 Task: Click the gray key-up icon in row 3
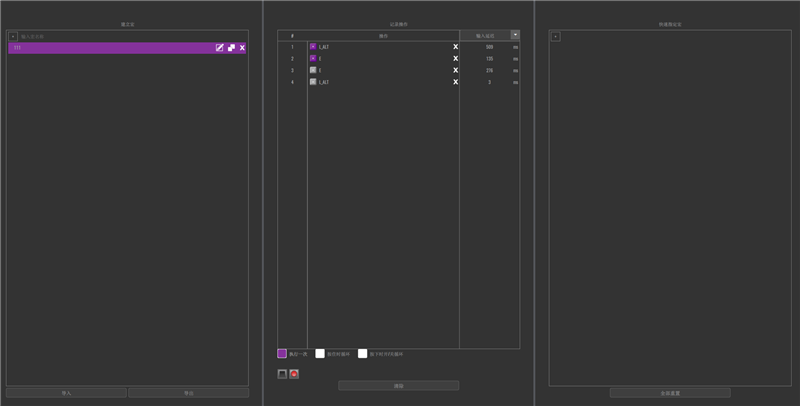coord(313,70)
